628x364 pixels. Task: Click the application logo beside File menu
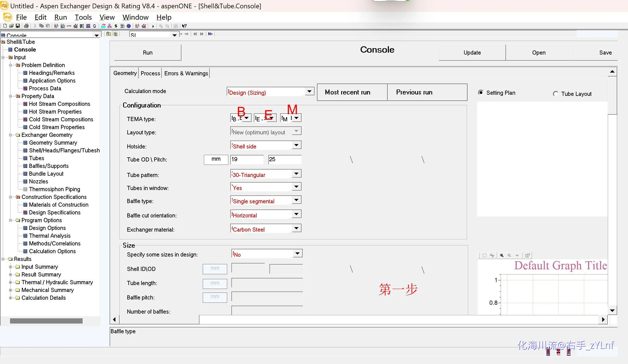pyautogui.click(x=8, y=17)
